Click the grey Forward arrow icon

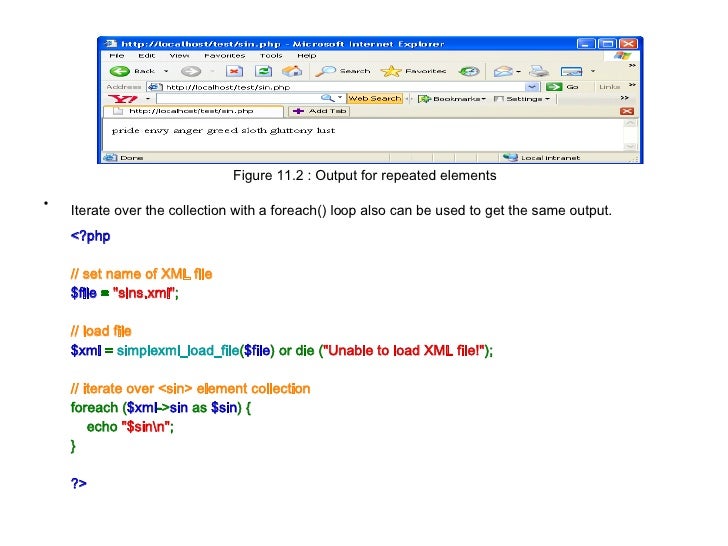[x=191, y=71]
